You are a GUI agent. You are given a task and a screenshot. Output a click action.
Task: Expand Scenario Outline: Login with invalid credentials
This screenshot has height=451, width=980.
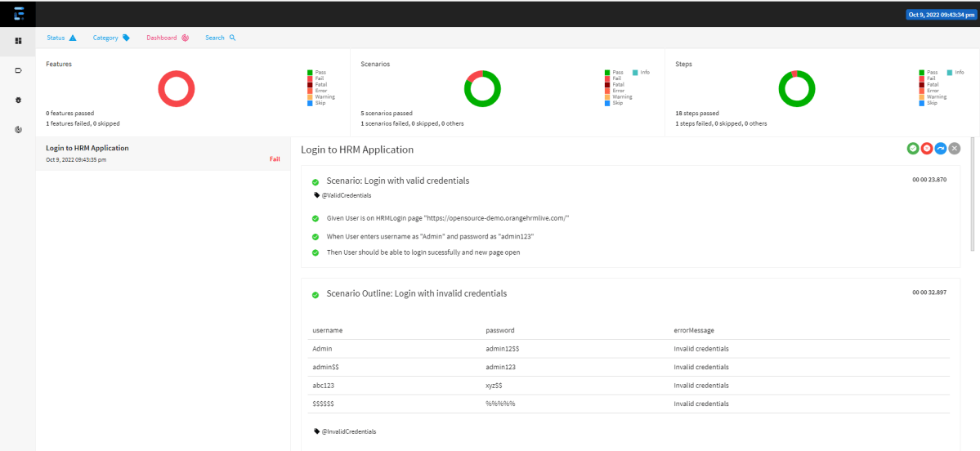(416, 293)
